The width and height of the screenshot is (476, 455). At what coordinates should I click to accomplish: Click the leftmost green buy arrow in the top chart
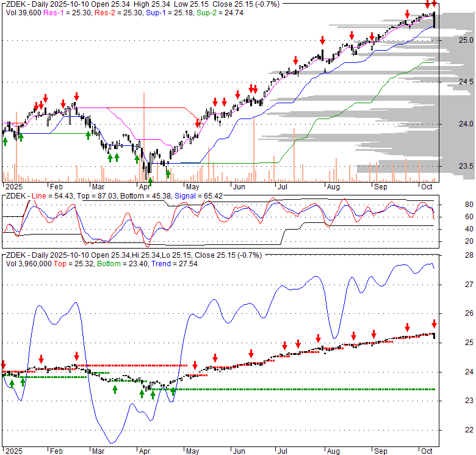pos(5,140)
